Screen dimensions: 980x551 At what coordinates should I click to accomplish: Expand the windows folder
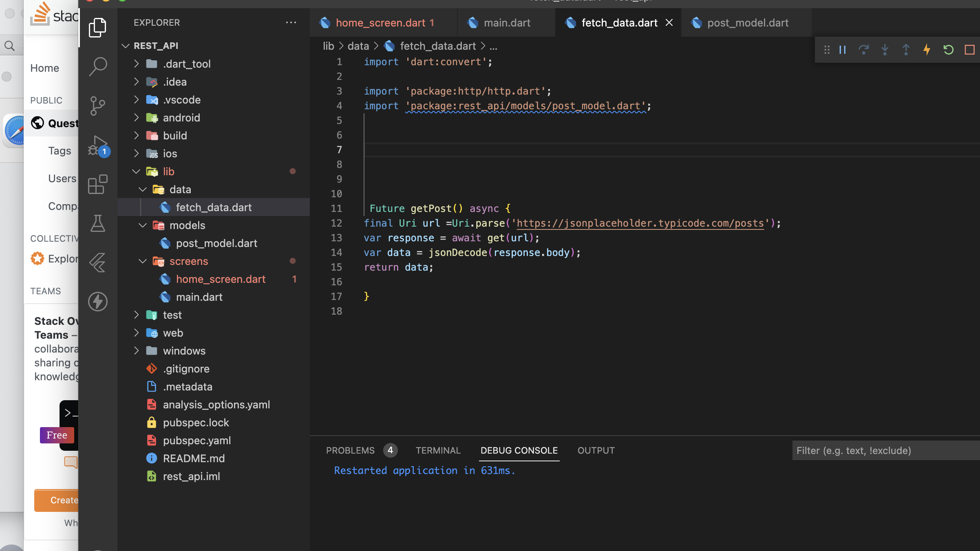click(214, 350)
